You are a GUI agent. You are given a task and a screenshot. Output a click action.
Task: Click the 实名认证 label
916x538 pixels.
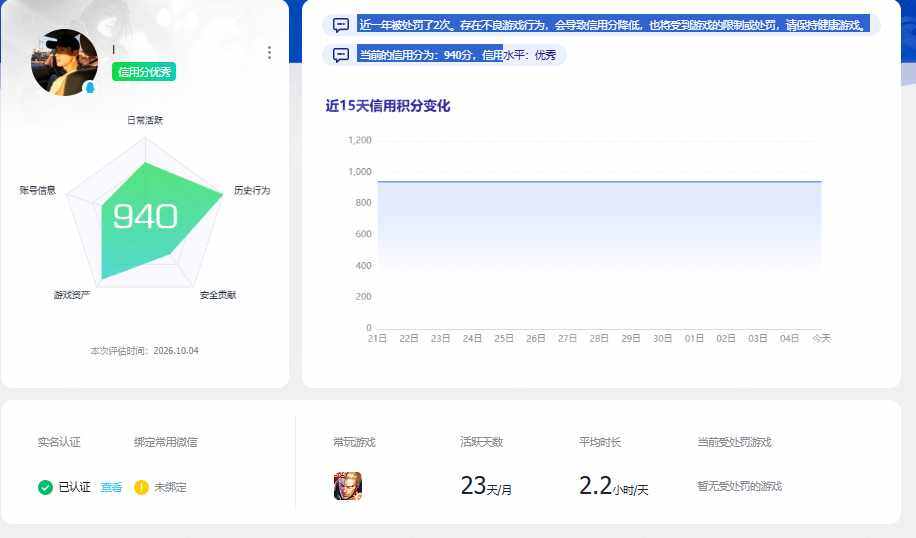[x=59, y=442]
